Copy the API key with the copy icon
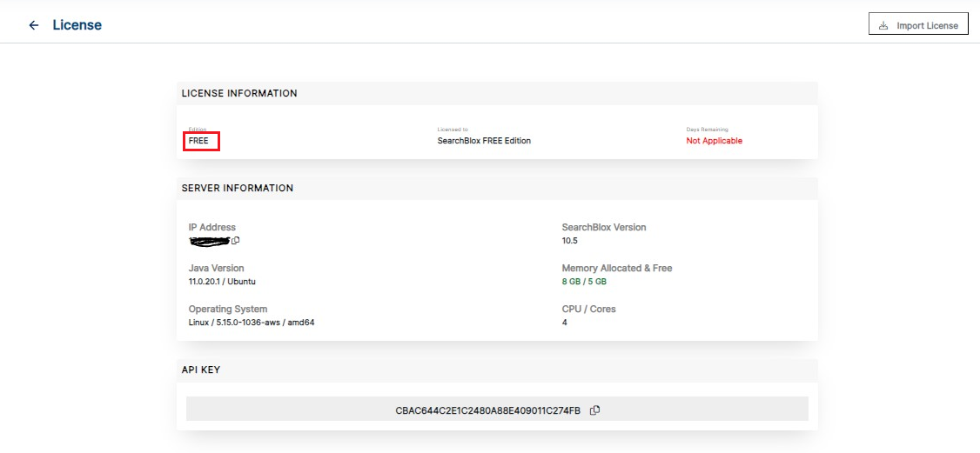 tap(595, 410)
